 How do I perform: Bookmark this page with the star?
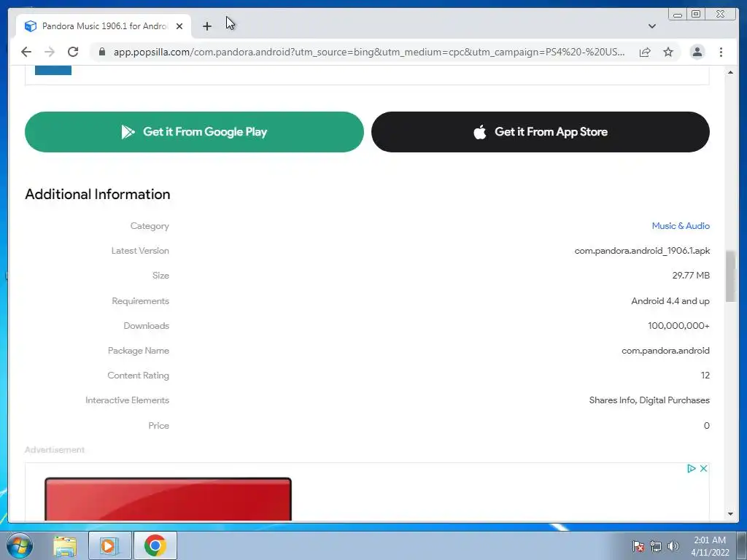click(x=668, y=52)
